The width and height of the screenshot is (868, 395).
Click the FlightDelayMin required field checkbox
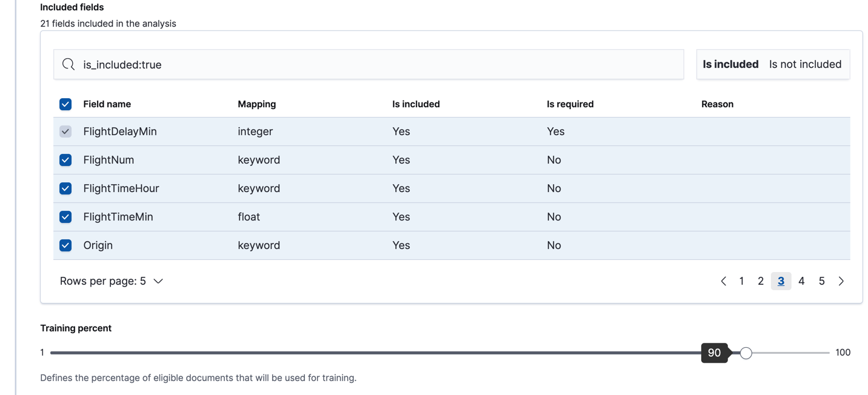coord(65,131)
